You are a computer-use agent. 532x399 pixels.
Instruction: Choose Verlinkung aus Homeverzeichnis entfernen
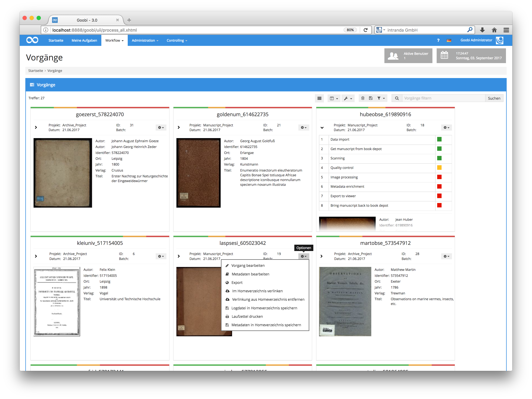click(265, 300)
